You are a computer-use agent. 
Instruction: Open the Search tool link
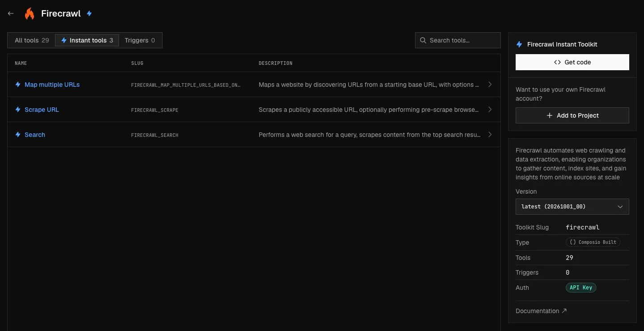click(x=35, y=135)
